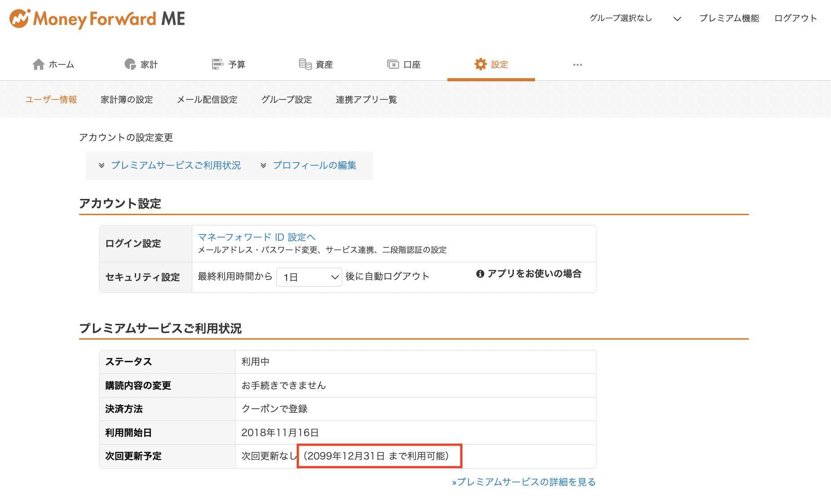Click the メールアドレス・パスワード変更 description text

(x=322, y=250)
